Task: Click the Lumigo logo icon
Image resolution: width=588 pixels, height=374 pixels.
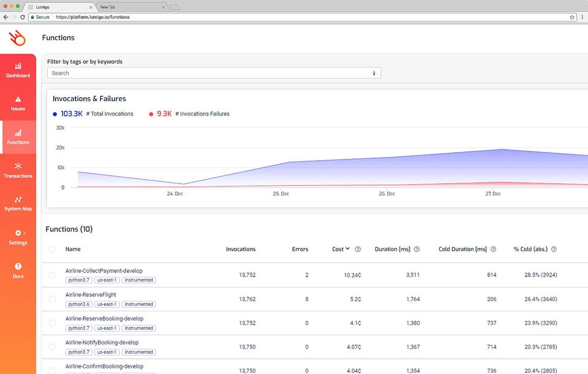Action: (x=17, y=38)
